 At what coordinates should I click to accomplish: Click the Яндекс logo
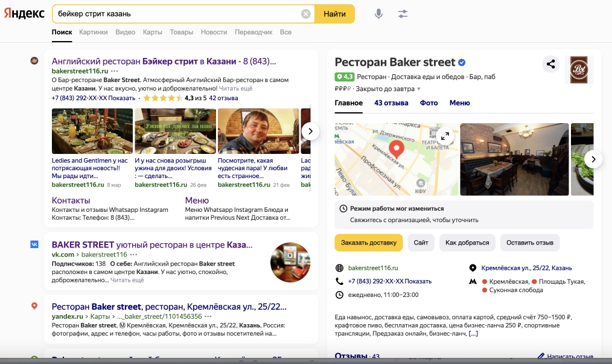(24, 14)
